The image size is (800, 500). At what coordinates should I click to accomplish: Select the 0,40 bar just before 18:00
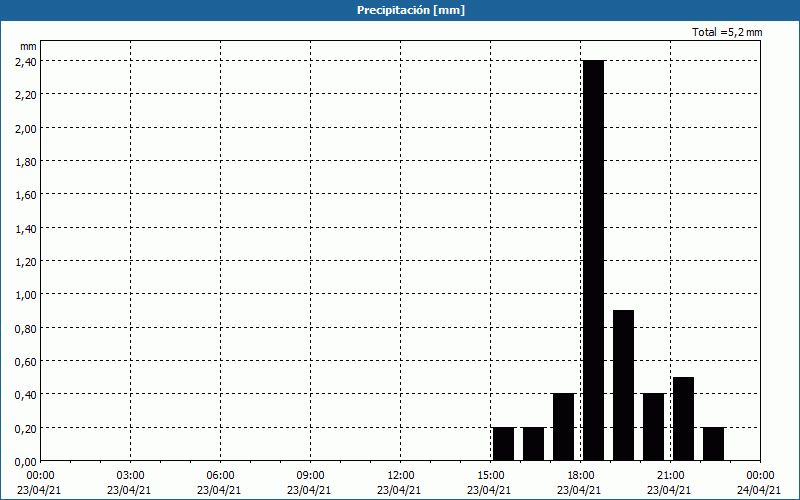tap(564, 427)
